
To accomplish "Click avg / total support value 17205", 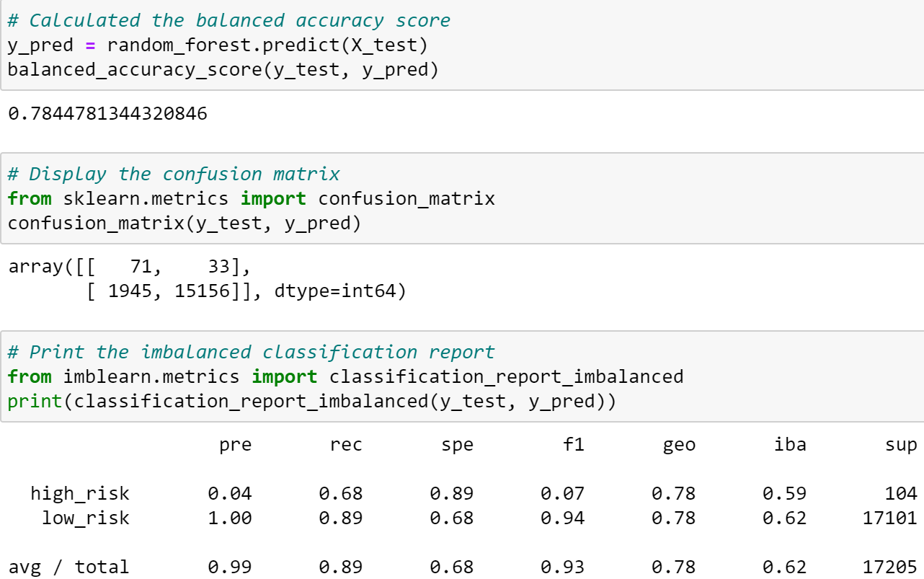I will click(890, 567).
